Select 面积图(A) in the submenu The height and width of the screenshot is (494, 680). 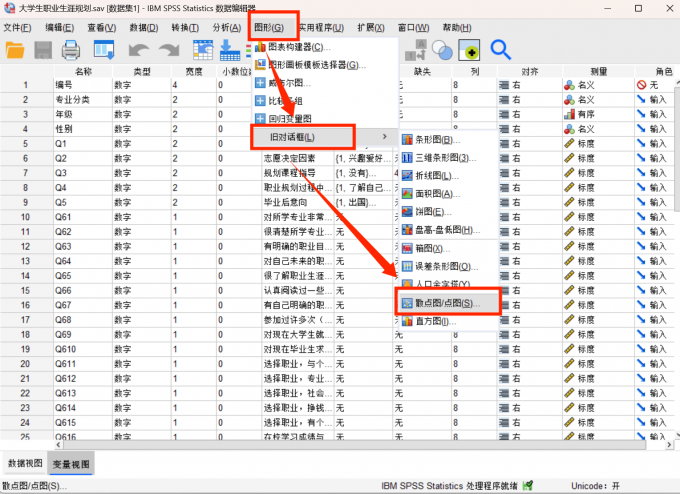click(449, 194)
